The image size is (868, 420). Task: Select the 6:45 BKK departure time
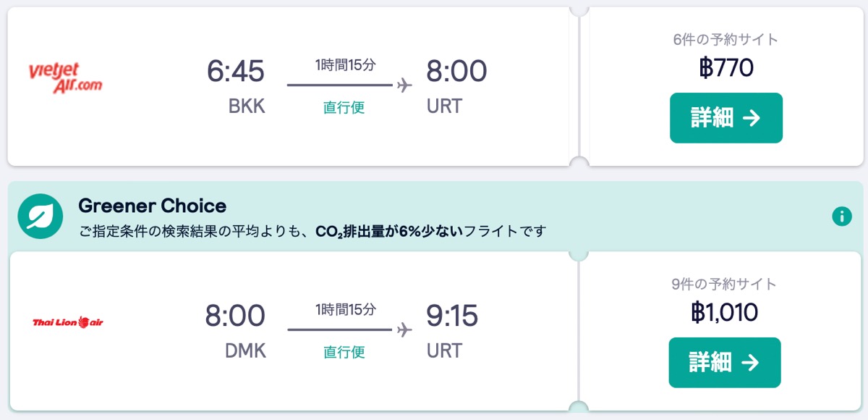point(236,71)
